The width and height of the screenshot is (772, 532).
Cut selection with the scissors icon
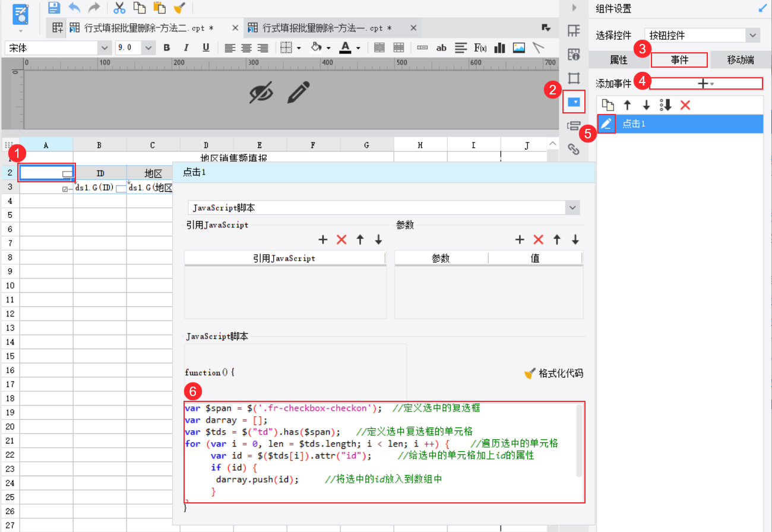(x=119, y=8)
